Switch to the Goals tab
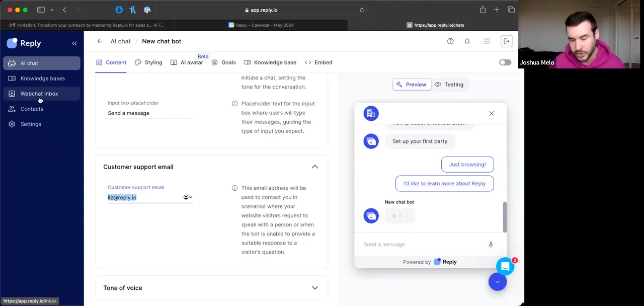The height and width of the screenshot is (306, 644). coord(223,62)
